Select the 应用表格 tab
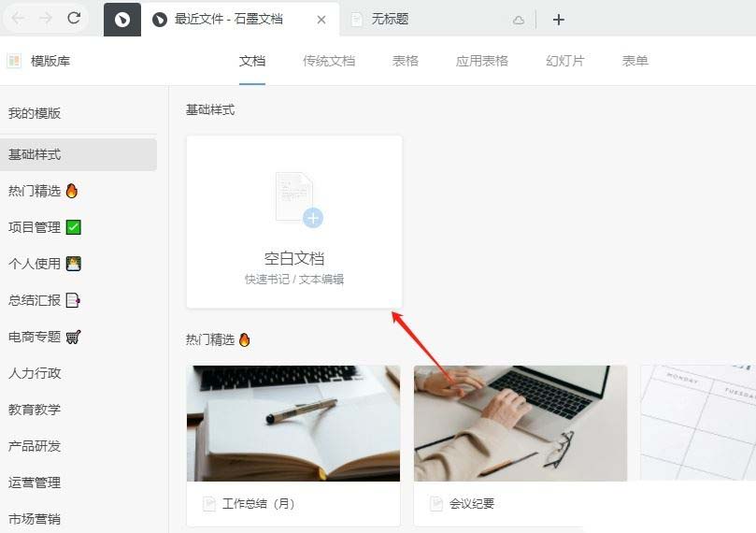Viewport: 756px width, 533px height. (481, 61)
